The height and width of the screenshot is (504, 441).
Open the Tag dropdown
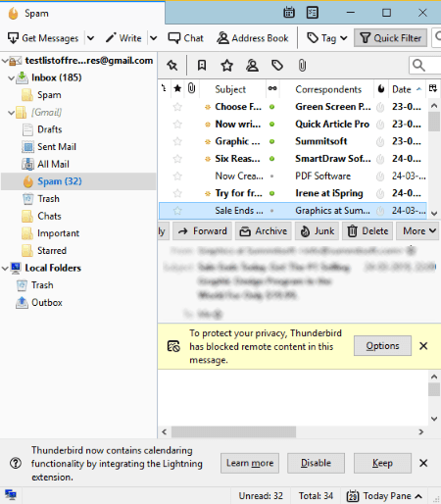(327, 38)
